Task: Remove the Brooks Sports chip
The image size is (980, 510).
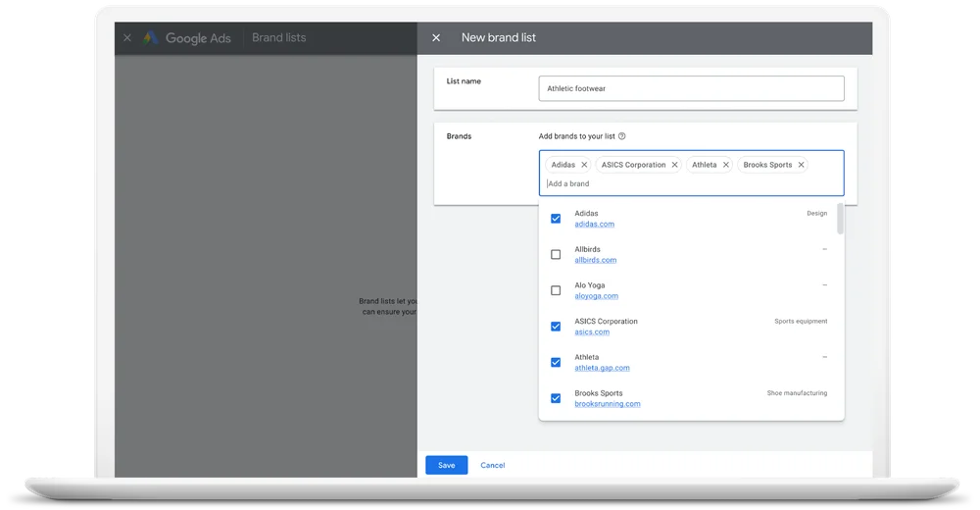Action: tap(801, 165)
